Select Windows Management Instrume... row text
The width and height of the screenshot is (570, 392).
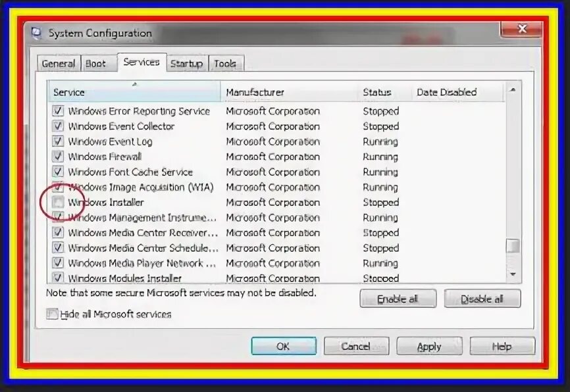point(142,218)
